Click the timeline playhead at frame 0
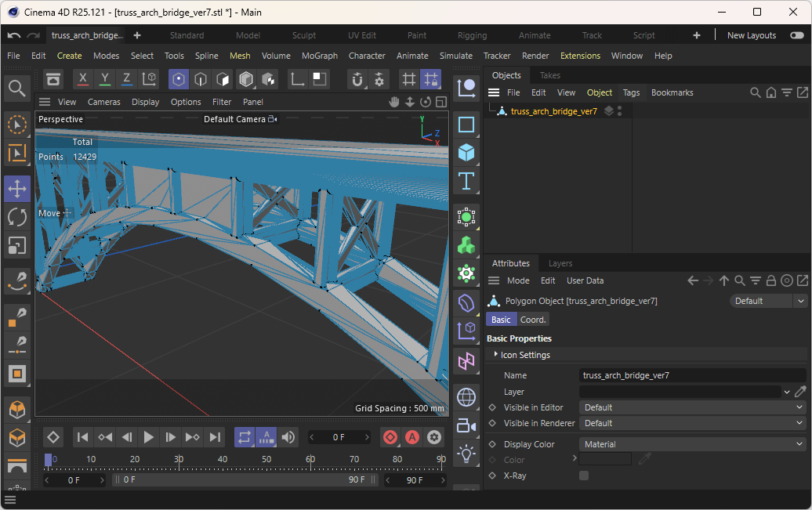The width and height of the screenshot is (812, 510). pyautogui.click(x=48, y=460)
